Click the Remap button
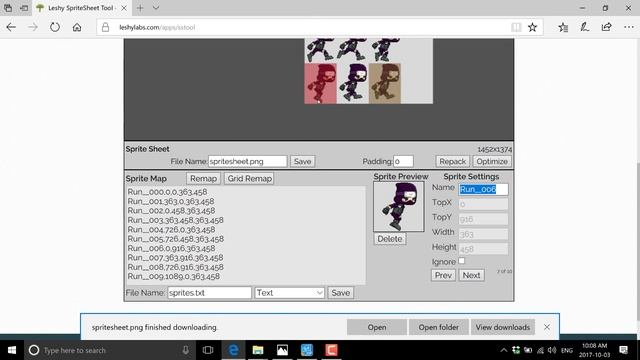This screenshot has height=360, width=640. pos(203,178)
